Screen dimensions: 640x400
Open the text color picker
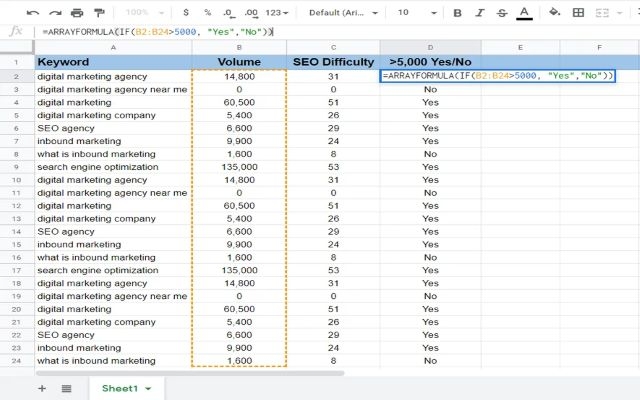point(523,13)
